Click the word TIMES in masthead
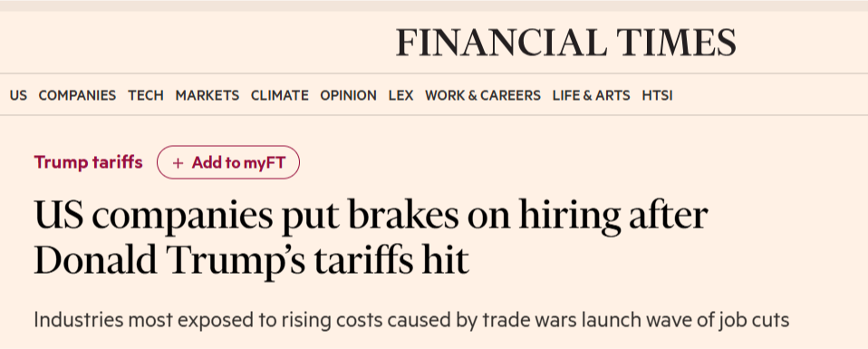 pos(676,43)
